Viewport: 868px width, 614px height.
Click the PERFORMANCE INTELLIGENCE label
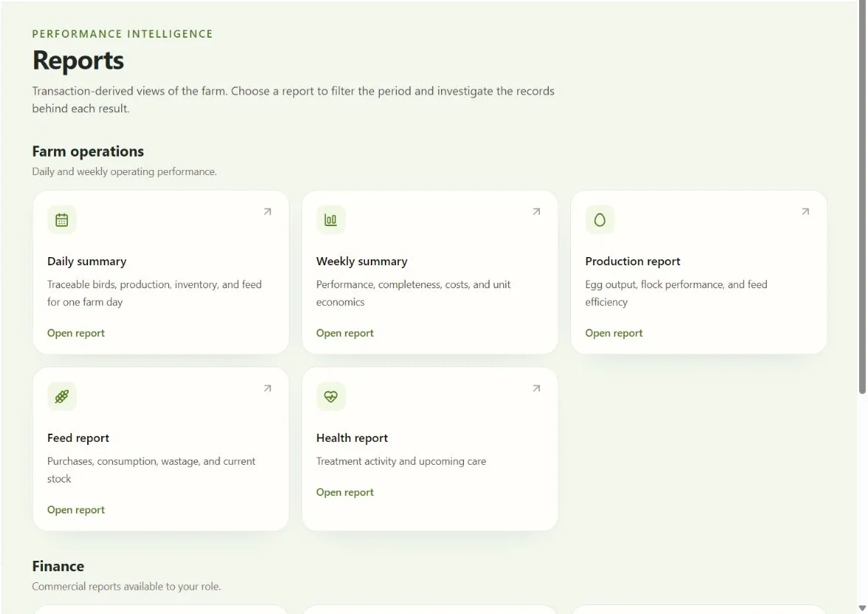123,34
